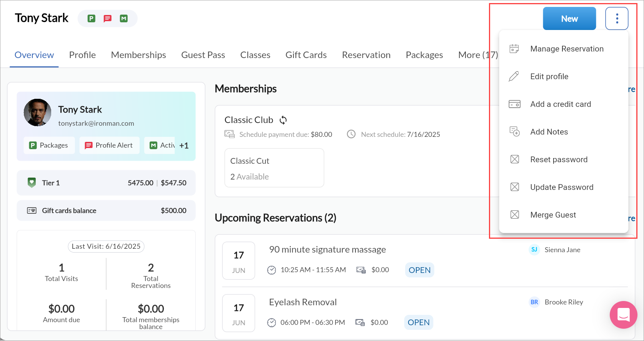Click the icon beside Merge Guest
Screen dimensions: 644x341
coord(515,215)
